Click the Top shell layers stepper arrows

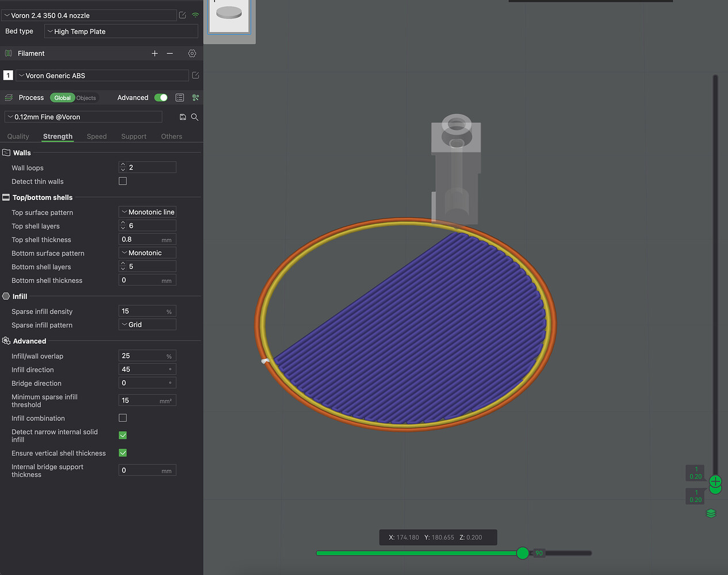123,225
